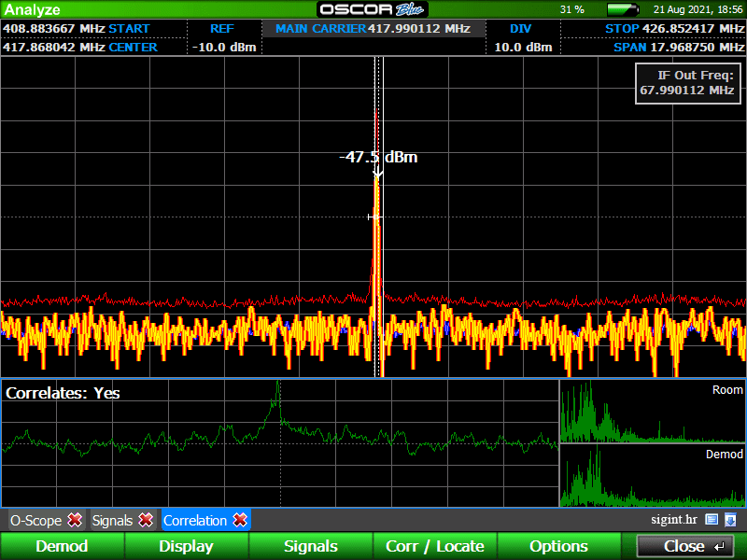Open the O-Scope tab
747x560 pixels.
(36, 521)
